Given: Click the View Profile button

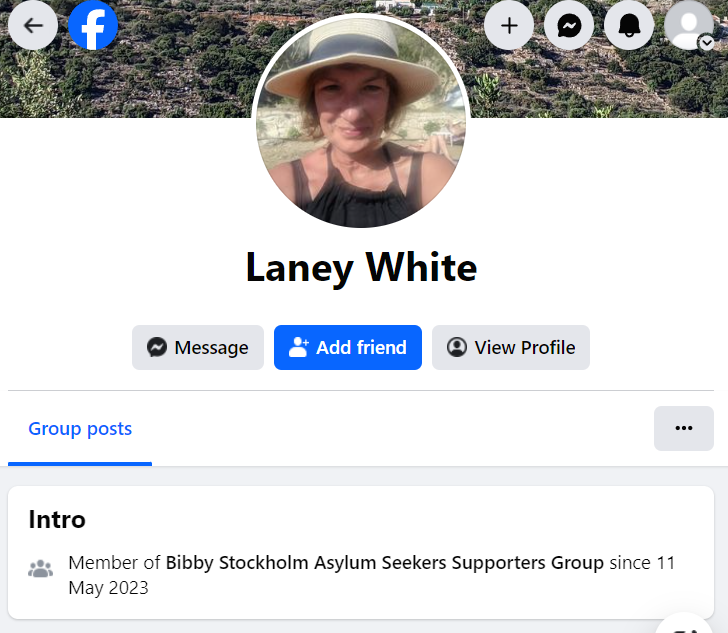Looking at the screenshot, I should [511, 347].
